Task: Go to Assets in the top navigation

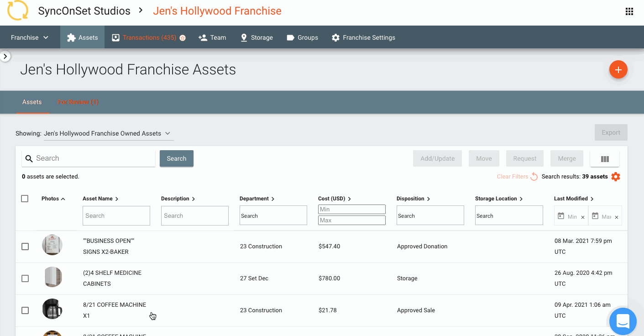Action: coord(82,37)
